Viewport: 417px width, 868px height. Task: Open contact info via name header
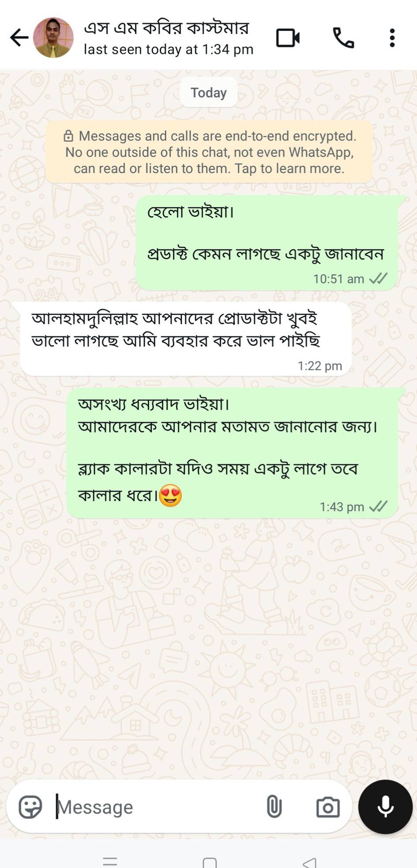(168, 38)
